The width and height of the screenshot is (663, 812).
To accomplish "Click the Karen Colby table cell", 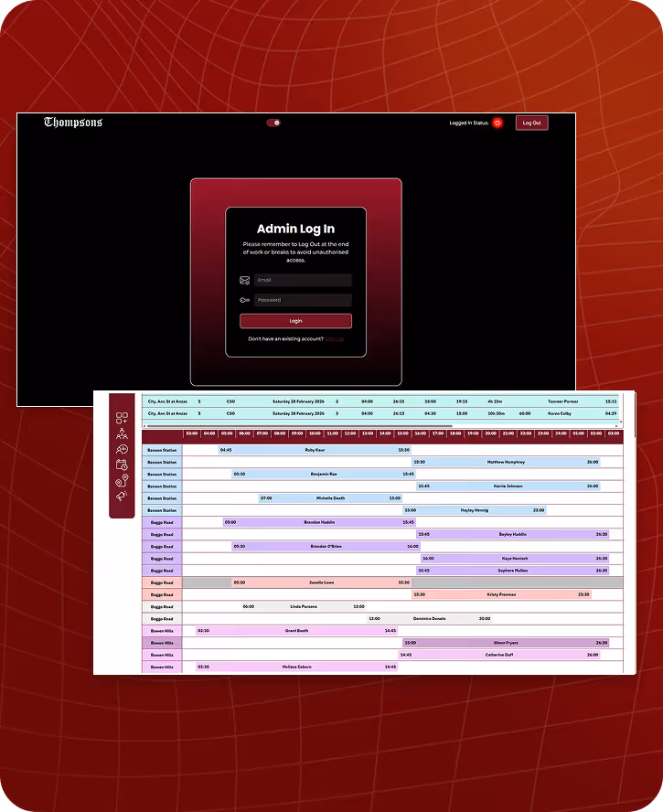I will [560, 413].
